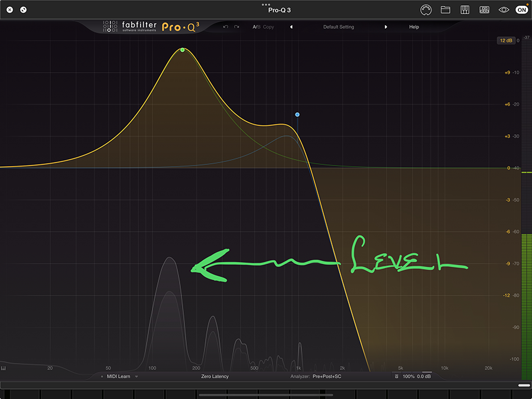Click the 100 frequency axis label

152,368
